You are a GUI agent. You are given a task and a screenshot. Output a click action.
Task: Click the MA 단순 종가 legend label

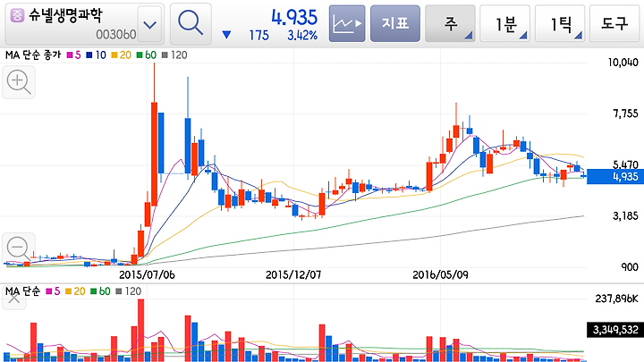click(33, 55)
